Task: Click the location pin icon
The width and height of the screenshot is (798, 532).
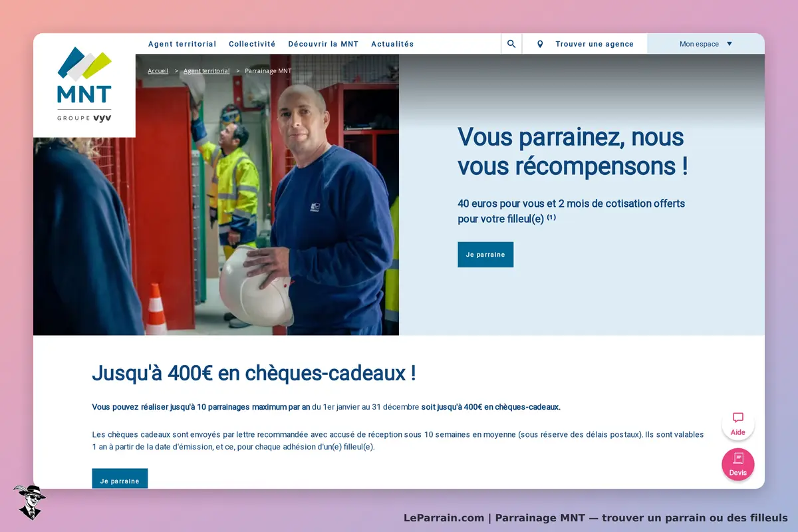Action: tap(540, 44)
